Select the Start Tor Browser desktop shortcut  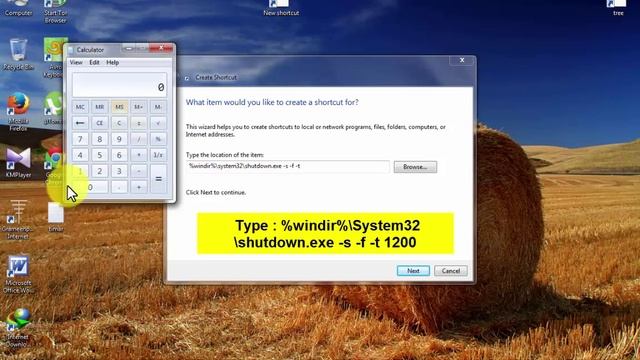56,11
